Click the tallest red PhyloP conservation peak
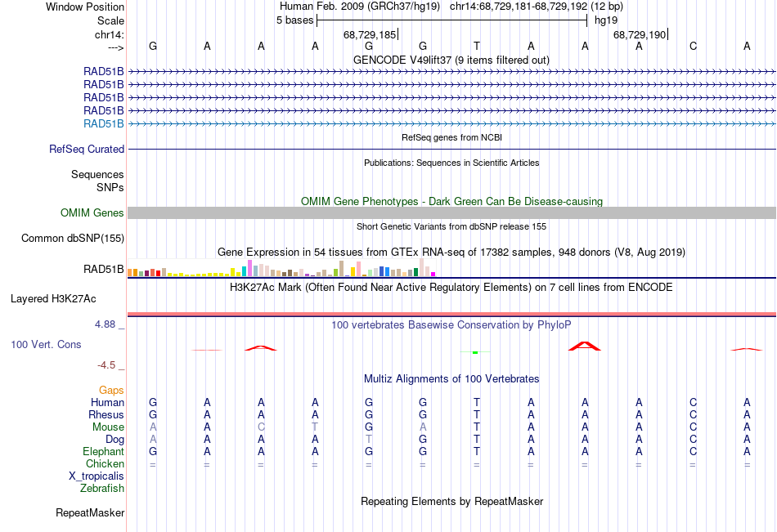The image size is (777, 532). [x=585, y=346]
